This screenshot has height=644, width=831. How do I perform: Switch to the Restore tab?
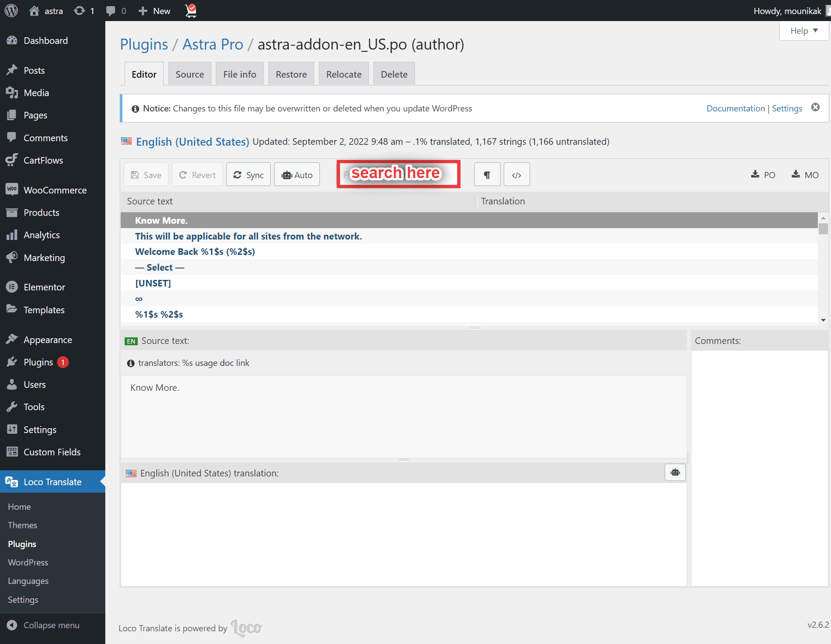tap(291, 74)
